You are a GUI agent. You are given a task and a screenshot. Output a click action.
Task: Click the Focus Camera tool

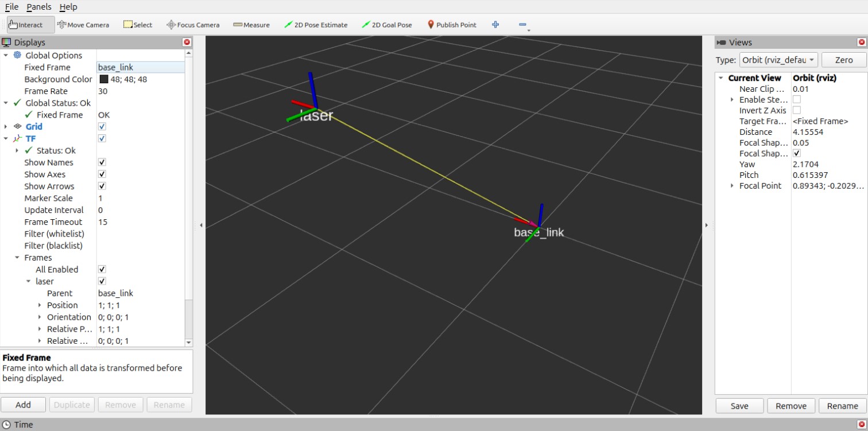[x=193, y=25]
